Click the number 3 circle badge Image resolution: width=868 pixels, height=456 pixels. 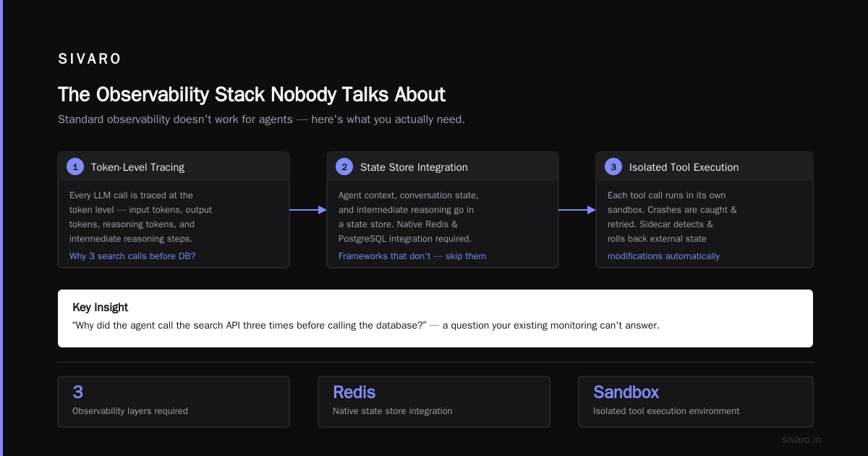click(613, 166)
